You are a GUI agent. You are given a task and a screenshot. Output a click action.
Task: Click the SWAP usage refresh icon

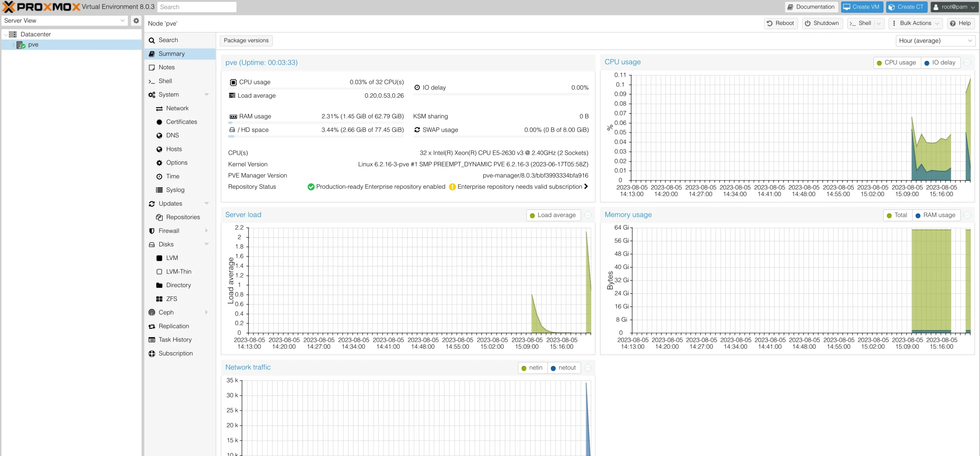point(417,130)
